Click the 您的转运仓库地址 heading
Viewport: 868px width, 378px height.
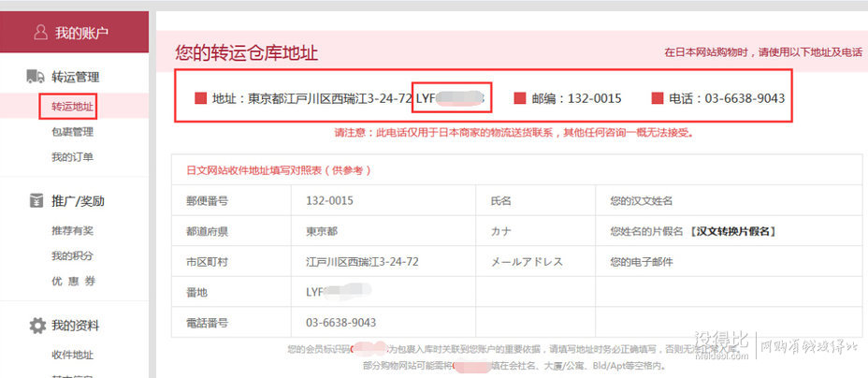(x=246, y=53)
